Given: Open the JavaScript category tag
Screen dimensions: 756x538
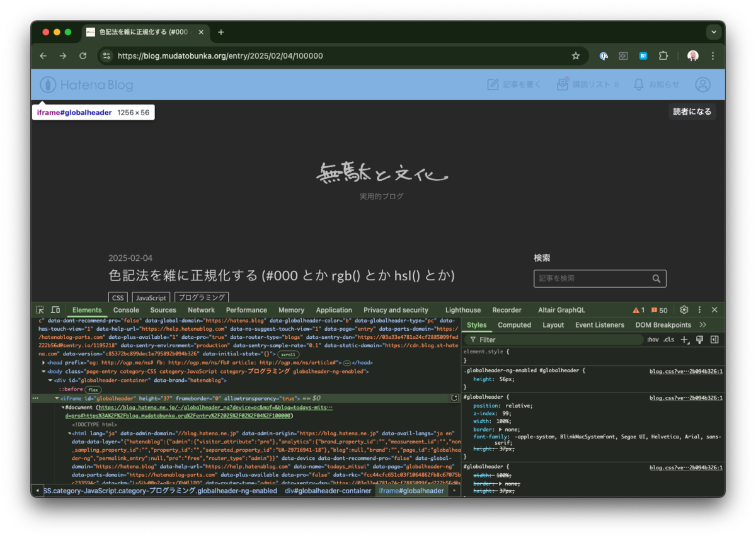Looking at the screenshot, I should pyautogui.click(x=151, y=297).
